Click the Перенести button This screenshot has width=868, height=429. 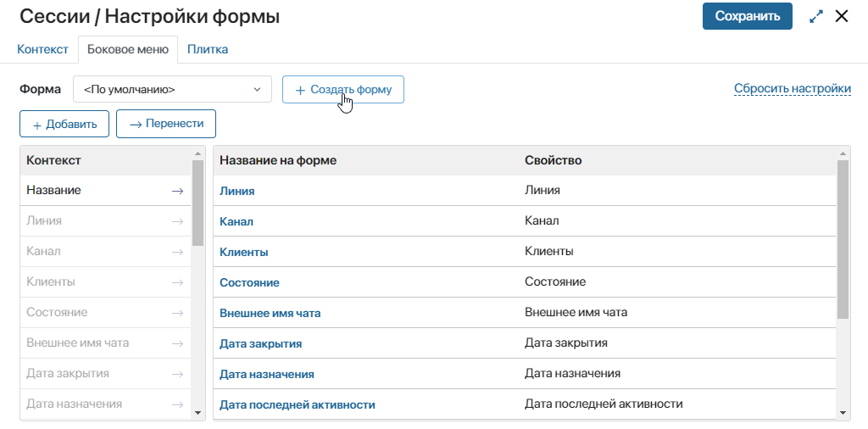(166, 124)
